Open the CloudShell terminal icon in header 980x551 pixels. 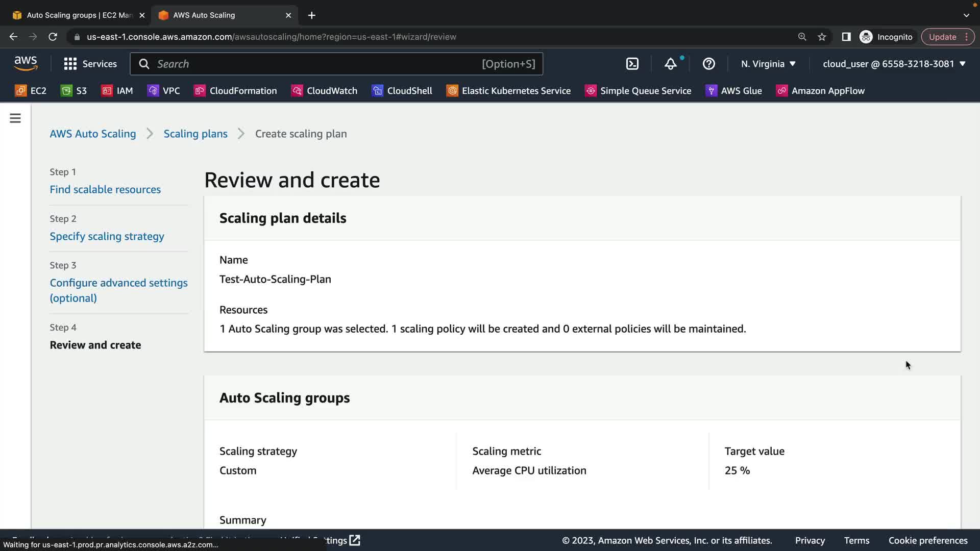(x=632, y=64)
